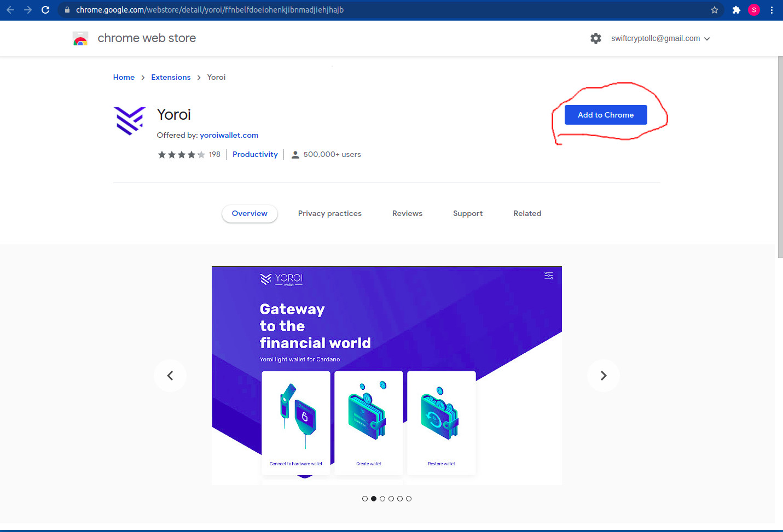
Task: Select the first carousel dot
Action: click(365, 499)
